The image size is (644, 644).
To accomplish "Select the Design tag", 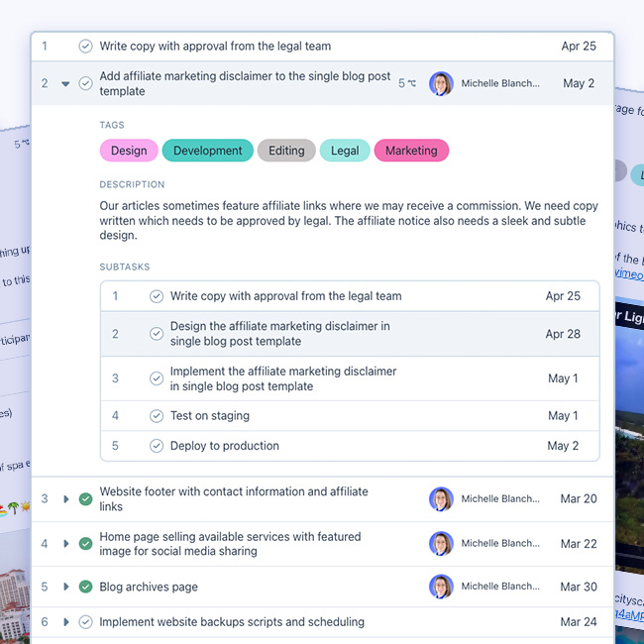I will (x=129, y=151).
